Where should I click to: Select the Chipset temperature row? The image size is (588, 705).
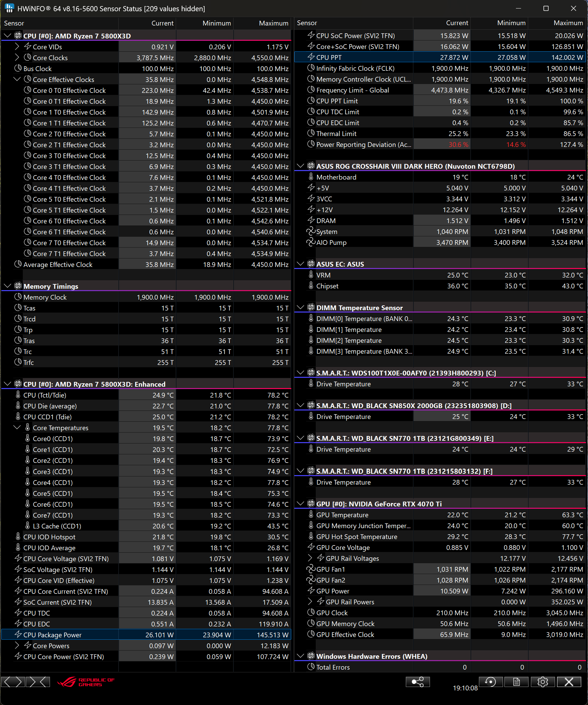(440, 286)
